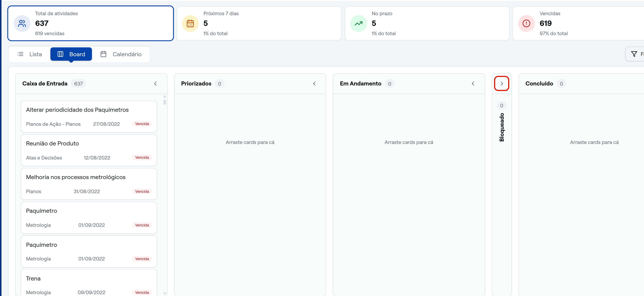
Task: Open the Melhoria nos processos metrológicos card
Action: point(89,184)
